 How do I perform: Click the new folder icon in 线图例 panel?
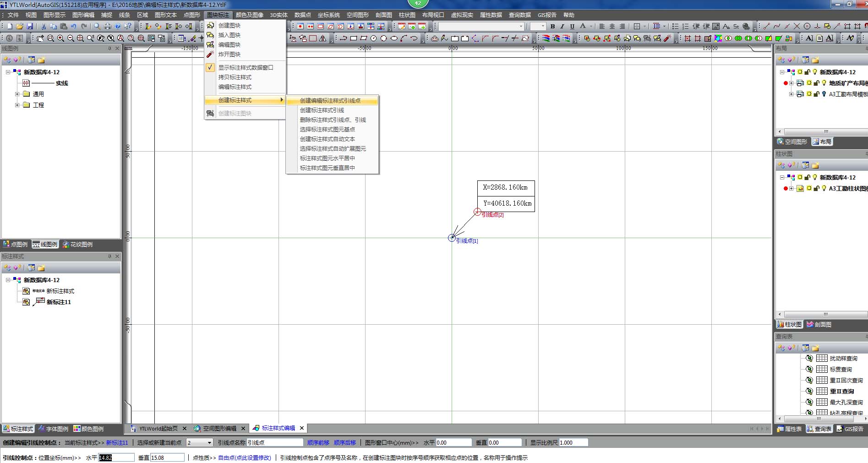click(41, 60)
